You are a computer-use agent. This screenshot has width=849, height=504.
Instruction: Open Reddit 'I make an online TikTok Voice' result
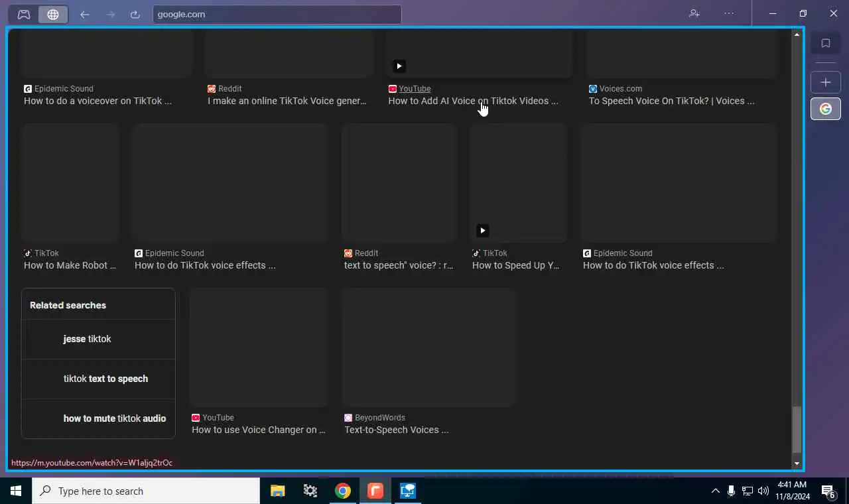287,101
